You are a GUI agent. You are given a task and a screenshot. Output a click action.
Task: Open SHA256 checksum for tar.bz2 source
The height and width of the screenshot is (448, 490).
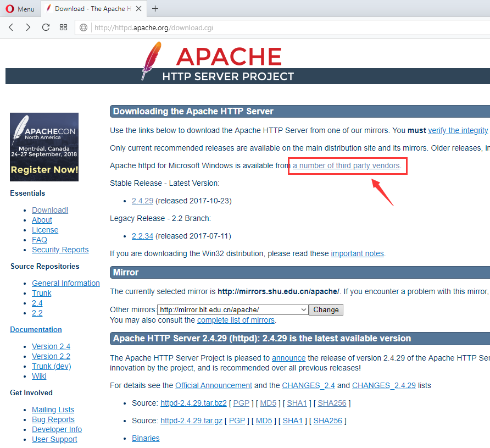[x=332, y=403]
